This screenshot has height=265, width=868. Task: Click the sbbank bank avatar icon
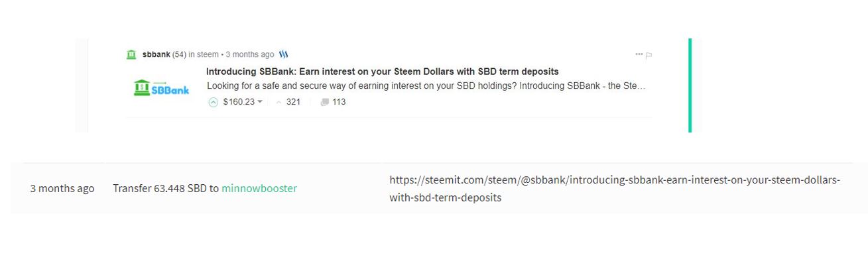pyautogui.click(x=131, y=54)
